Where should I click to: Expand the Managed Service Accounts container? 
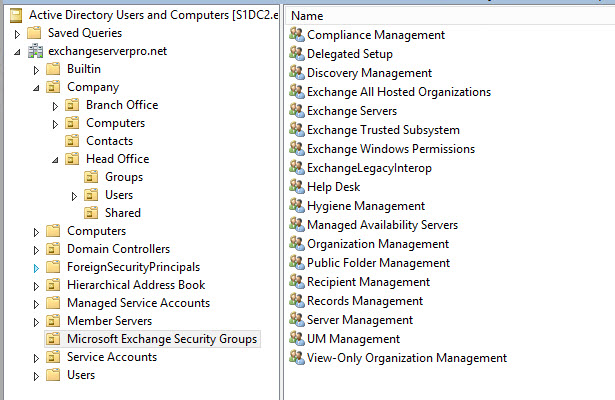point(36,304)
